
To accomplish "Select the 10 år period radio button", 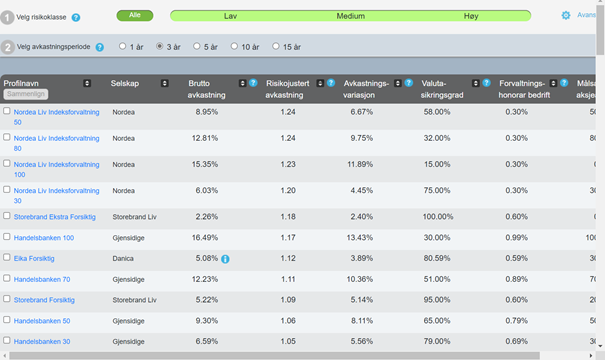I will 234,46.
